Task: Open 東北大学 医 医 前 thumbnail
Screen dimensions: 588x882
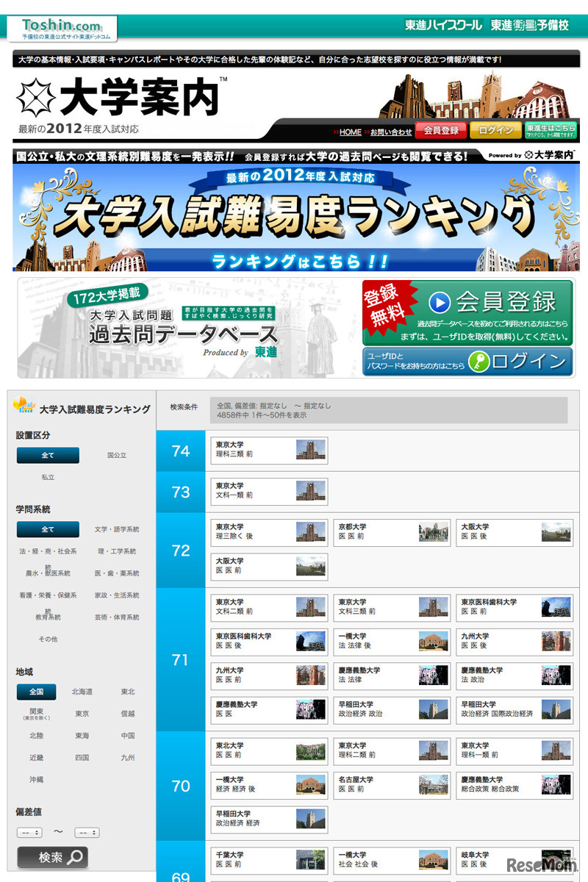Action: point(310,750)
